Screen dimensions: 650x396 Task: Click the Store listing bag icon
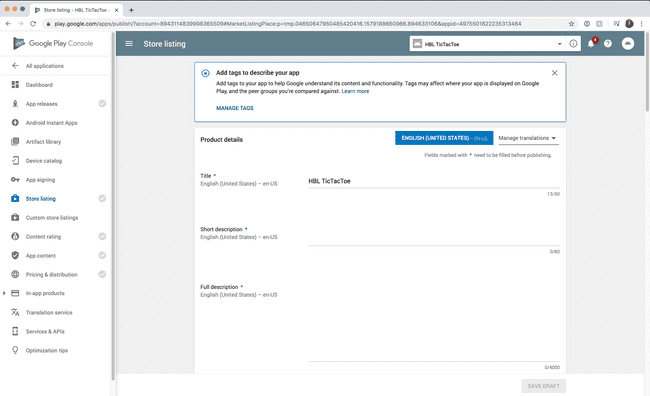15,198
